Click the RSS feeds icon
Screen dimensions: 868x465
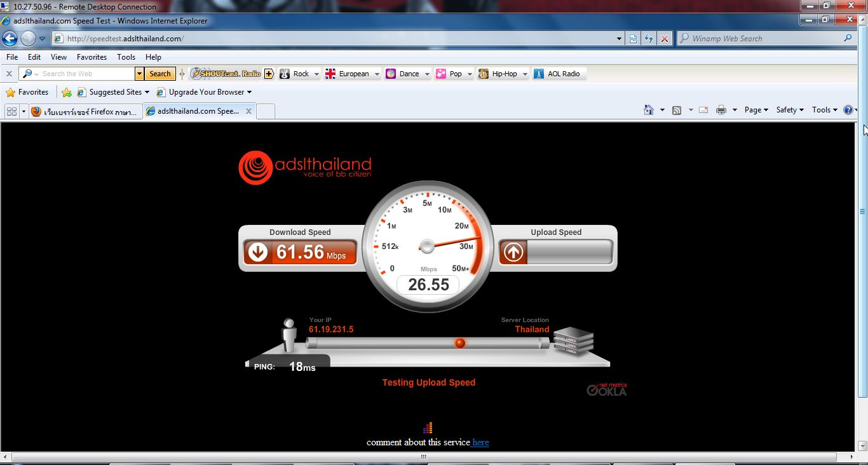(x=677, y=110)
